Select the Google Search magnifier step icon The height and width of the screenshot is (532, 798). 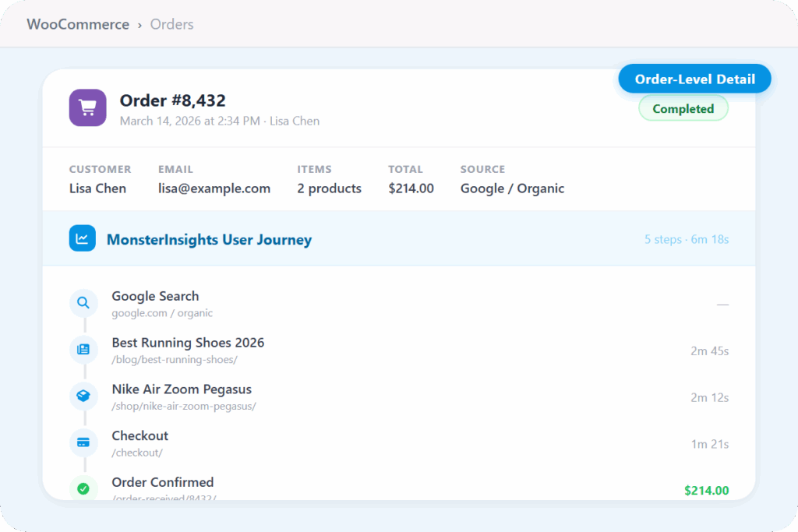pyautogui.click(x=83, y=303)
